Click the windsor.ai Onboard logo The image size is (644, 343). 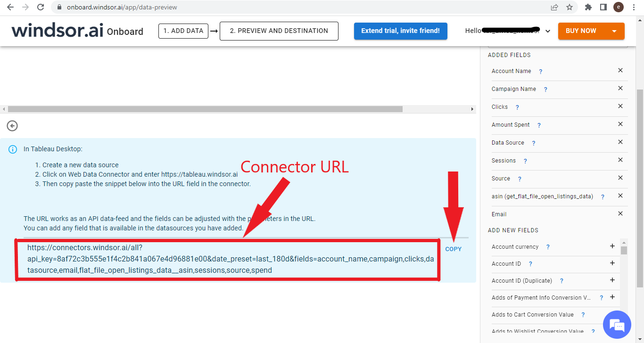[x=77, y=31]
